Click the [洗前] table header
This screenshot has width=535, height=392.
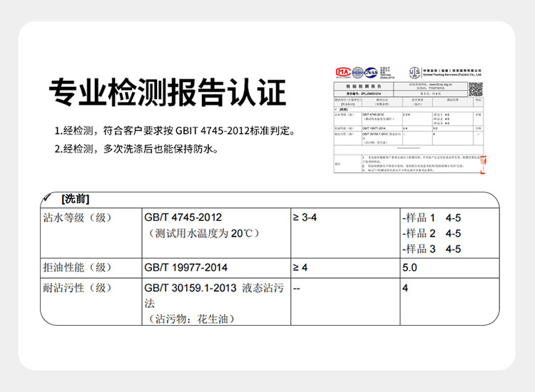click(76, 199)
